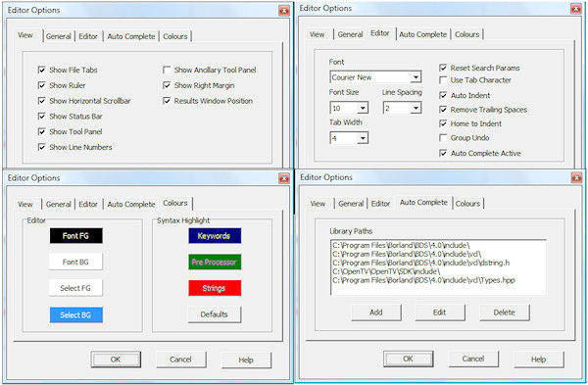This screenshot has width=588, height=385.
Task: Open Colours tab in bottom-right window
Action: 467,204
